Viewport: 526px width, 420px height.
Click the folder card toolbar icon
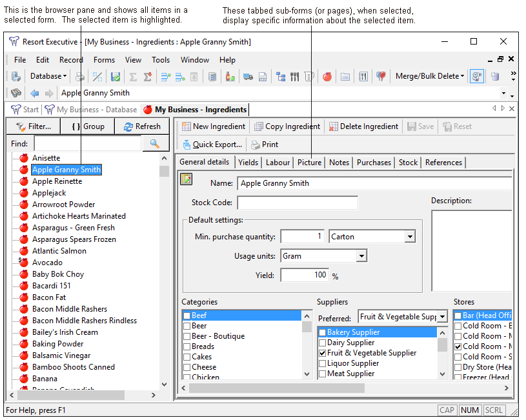[x=345, y=77]
